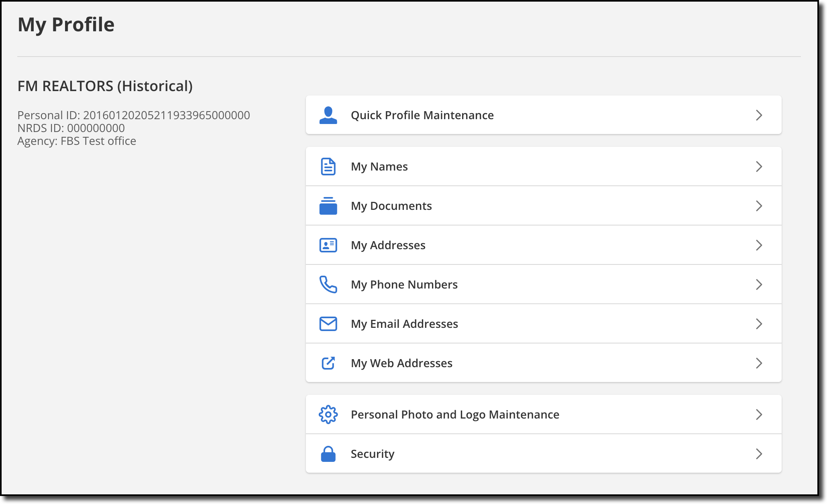Click the padlock icon beside Security

328,454
